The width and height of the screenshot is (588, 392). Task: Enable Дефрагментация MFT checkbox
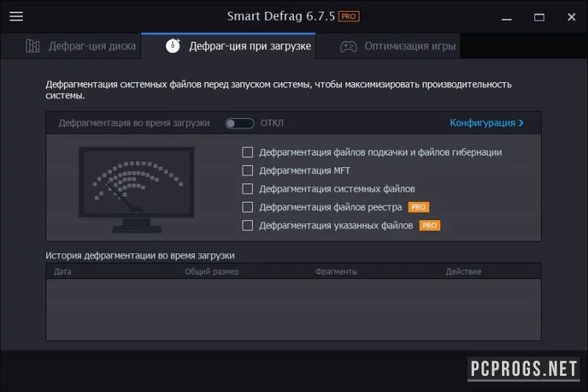point(248,170)
